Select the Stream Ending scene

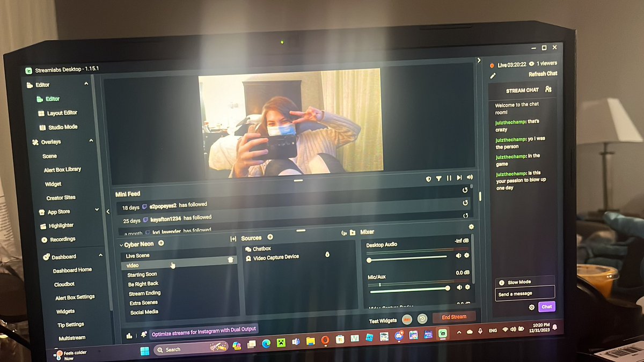click(144, 293)
